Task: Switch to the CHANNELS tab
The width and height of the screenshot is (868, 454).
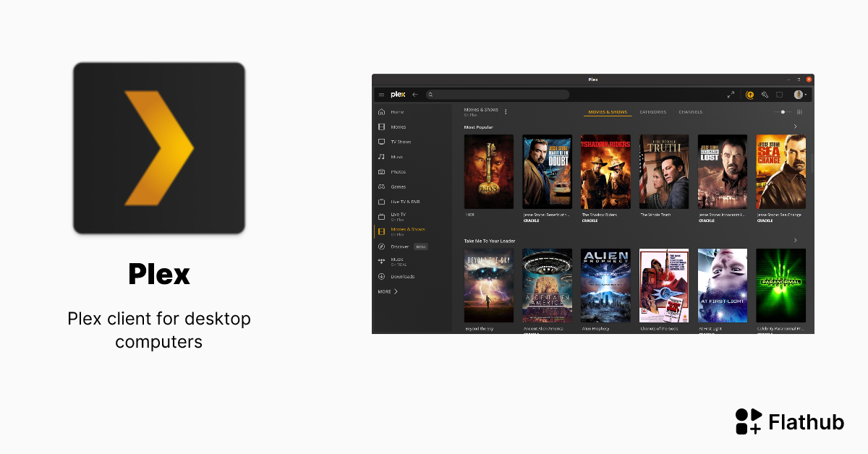Action: pyautogui.click(x=690, y=112)
